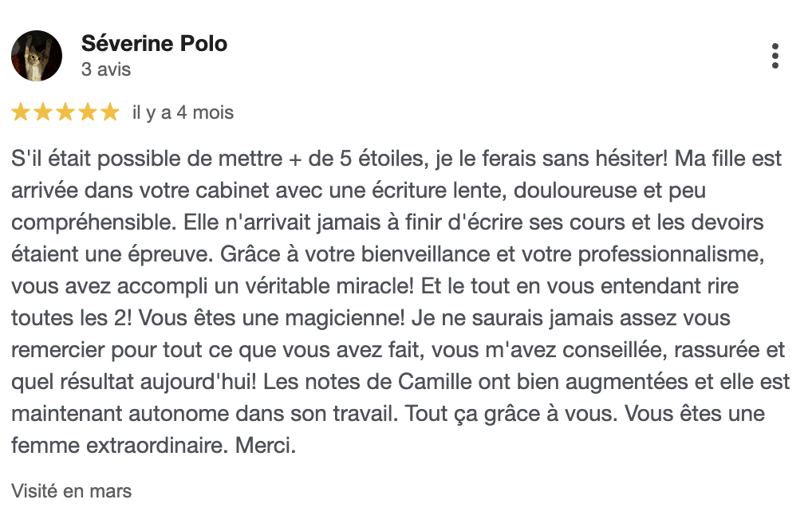Screen dimensions: 812x523
Task: Click the "Visité en mars" label
Action: 71,491
